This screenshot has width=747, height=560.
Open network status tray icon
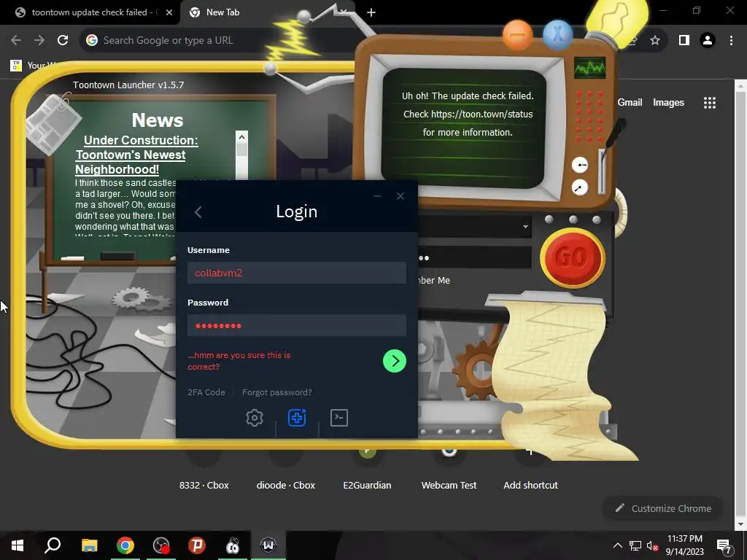click(x=635, y=545)
